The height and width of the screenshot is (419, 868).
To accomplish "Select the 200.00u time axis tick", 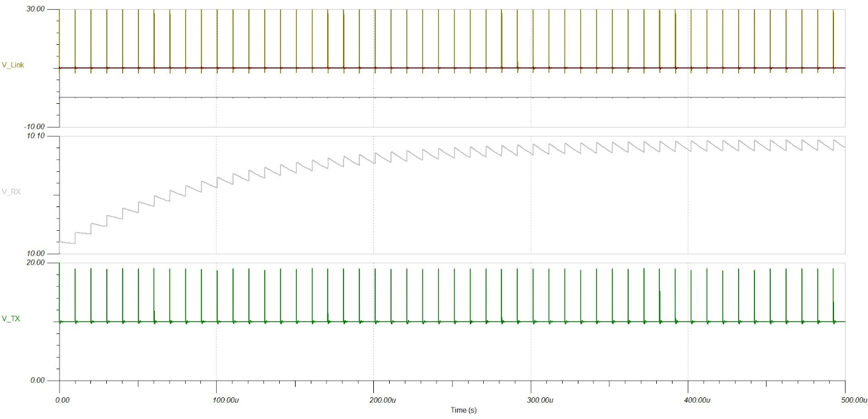I will [383, 400].
